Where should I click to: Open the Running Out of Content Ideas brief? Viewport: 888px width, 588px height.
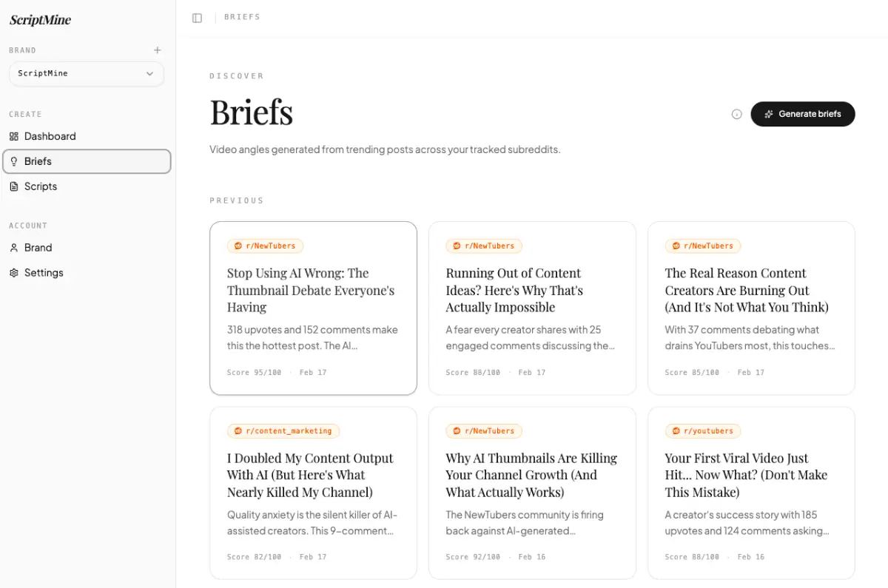[532, 308]
